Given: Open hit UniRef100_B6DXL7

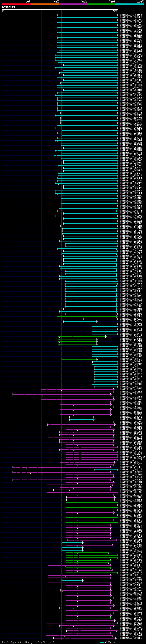Looking at the screenshot, I should (x=131, y=17).
